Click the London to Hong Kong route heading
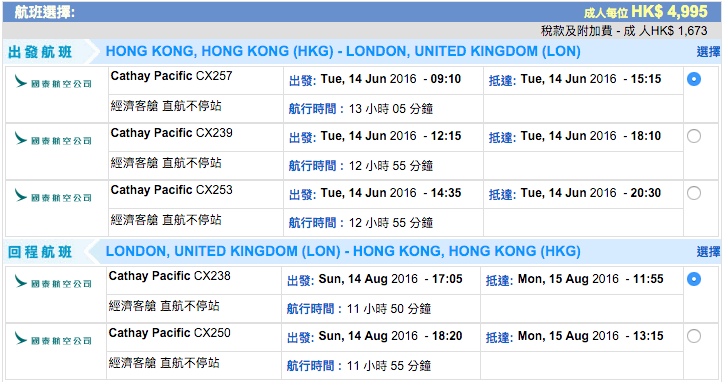The width and height of the screenshot is (724, 382). (x=343, y=251)
